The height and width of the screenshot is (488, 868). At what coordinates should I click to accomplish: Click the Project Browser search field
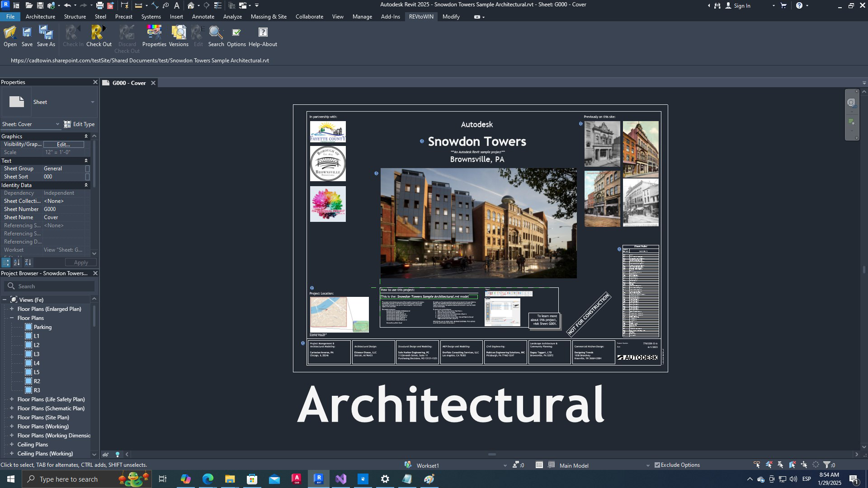click(x=50, y=286)
